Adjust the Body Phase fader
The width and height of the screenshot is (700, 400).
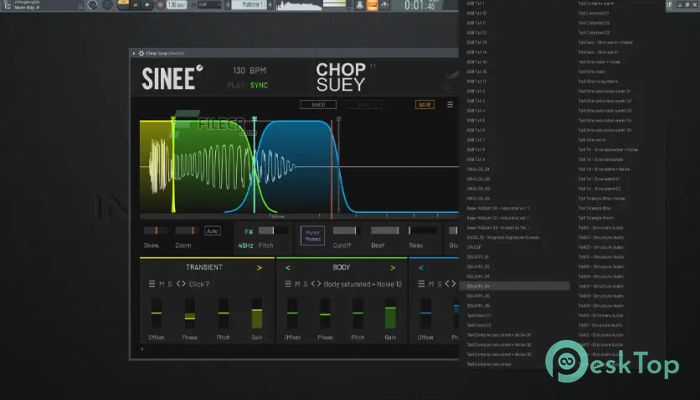point(325,314)
